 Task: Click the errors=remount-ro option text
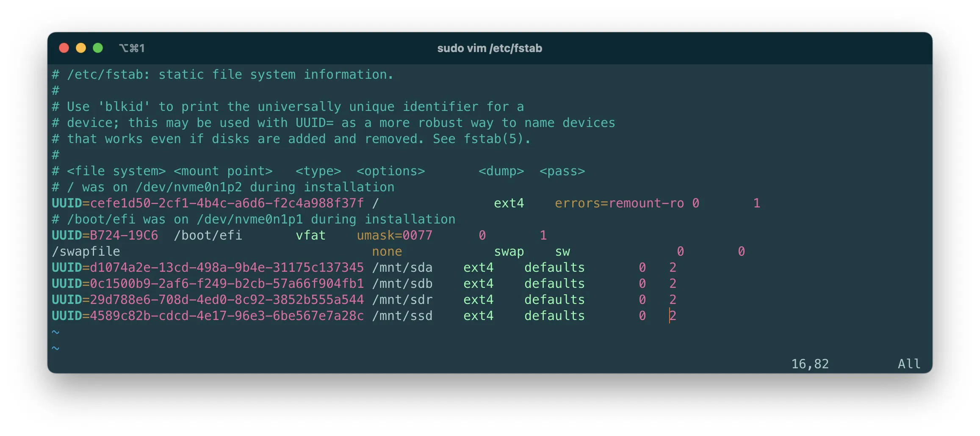click(x=619, y=203)
